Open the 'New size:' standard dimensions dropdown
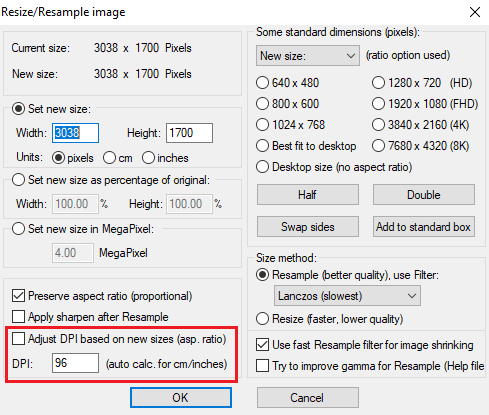The image size is (489, 415). click(x=308, y=56)
